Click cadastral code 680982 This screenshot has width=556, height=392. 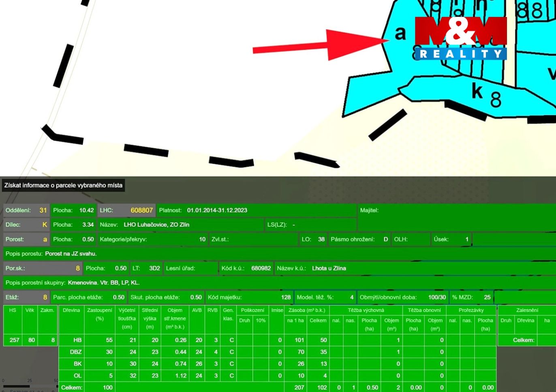tap(261, 268)
